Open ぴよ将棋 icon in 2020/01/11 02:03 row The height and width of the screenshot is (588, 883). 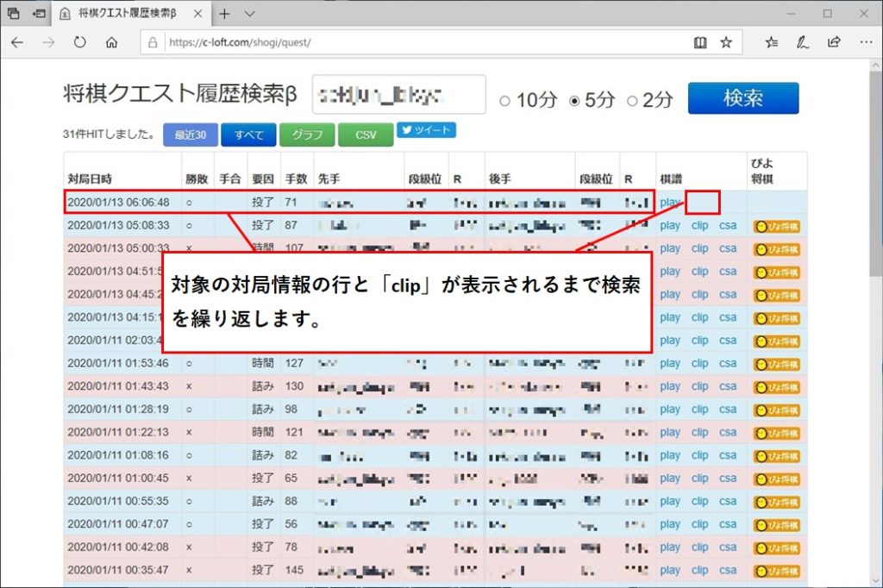[777, 342]
